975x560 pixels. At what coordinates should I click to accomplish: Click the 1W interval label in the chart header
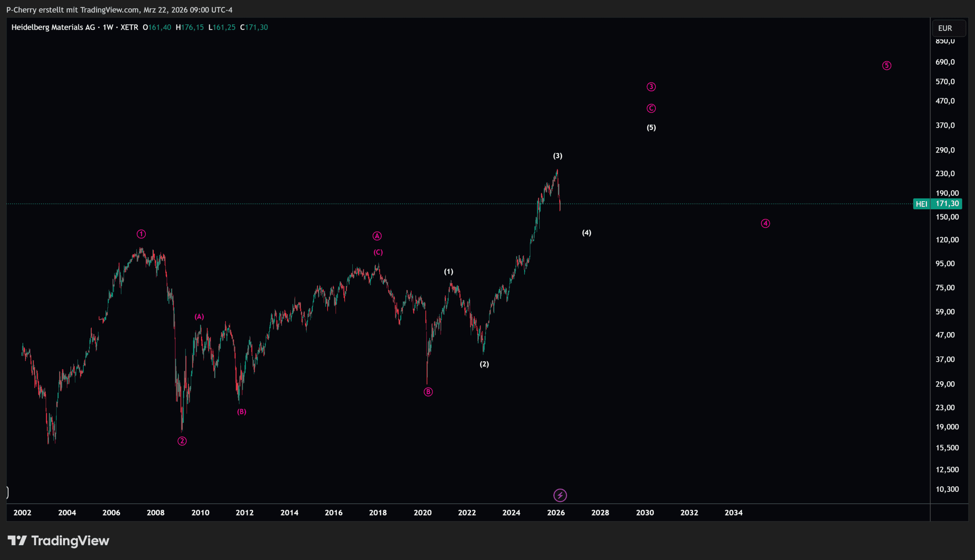click(x=108, y=27)
